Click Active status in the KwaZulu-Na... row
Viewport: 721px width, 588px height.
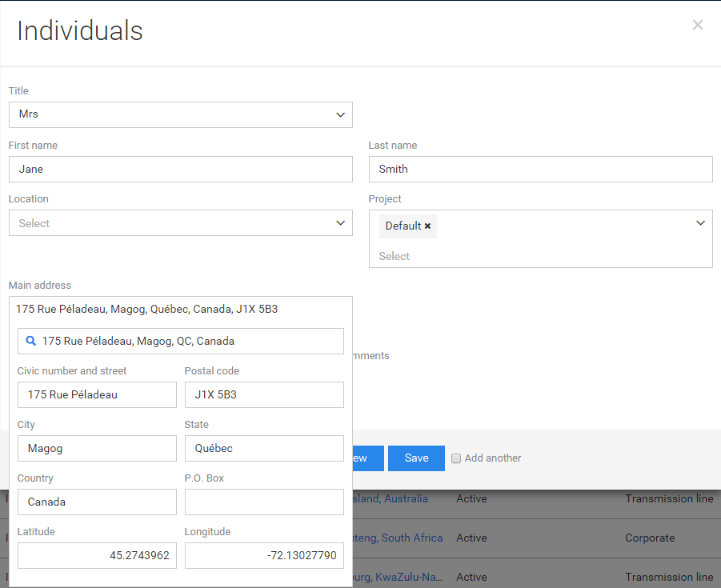[471, 577]
